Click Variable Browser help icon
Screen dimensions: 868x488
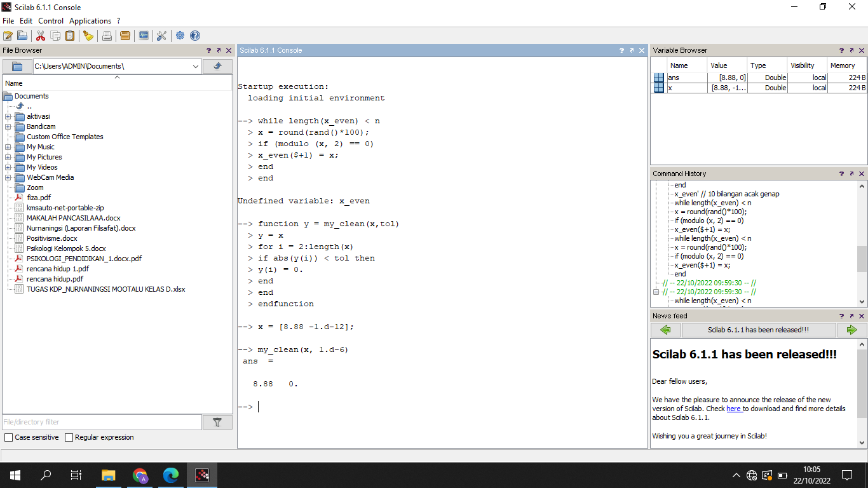tap(841, 50)
